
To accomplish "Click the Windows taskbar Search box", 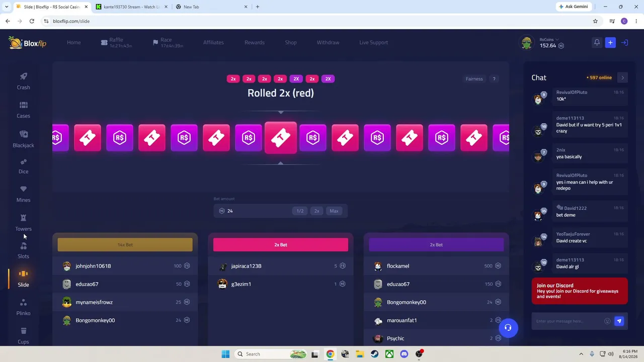I will [272, 354].
